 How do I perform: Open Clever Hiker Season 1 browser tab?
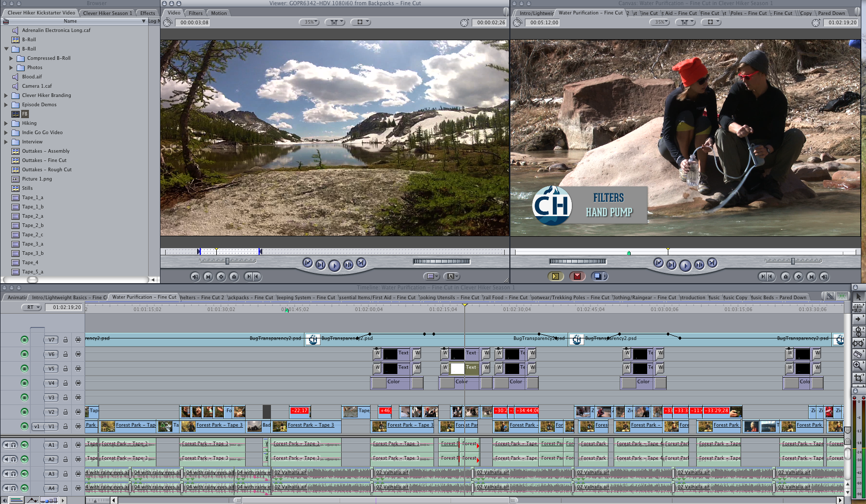click(x=107, y=13)
